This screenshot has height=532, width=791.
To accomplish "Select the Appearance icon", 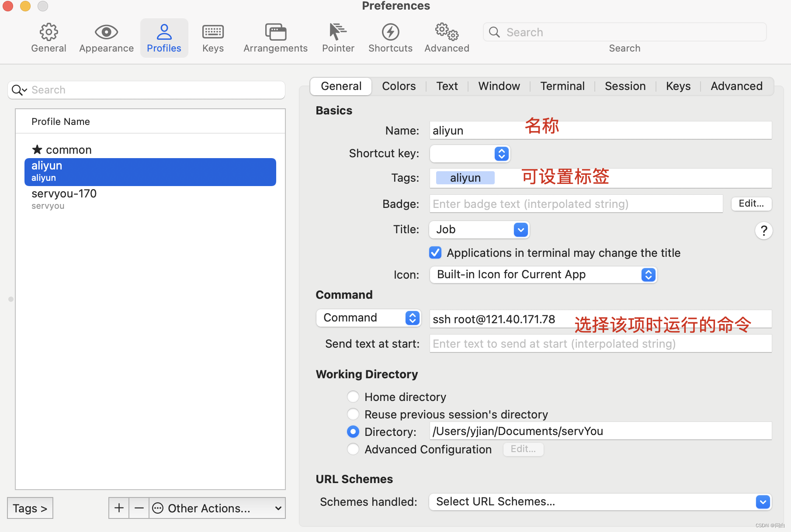I will pyautogui.click(x=106, y=38).
